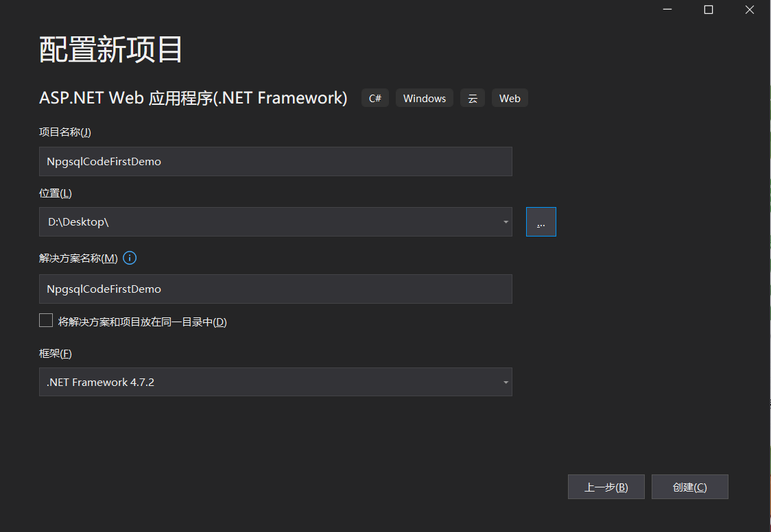This screenshot has width=771, height=532.
Task: Click the 配置新项目 heading
Action: 110,49
